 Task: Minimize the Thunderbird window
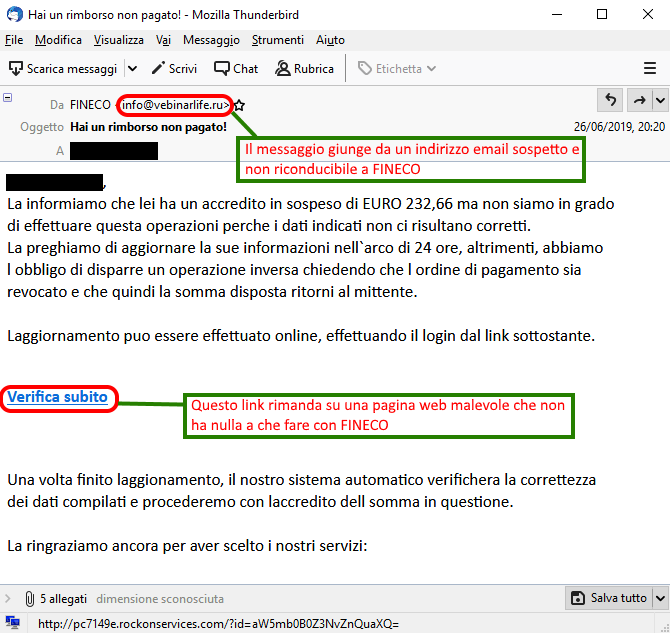557,14
